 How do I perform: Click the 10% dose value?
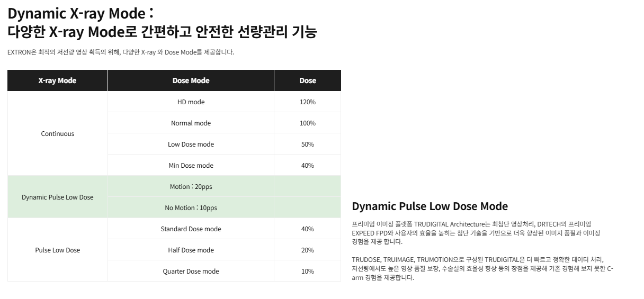point(308,271)
